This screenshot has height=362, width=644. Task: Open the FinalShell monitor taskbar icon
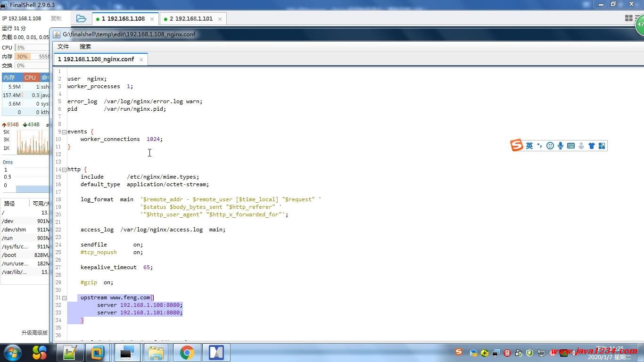pyautogui.click(x=126, y=353)
